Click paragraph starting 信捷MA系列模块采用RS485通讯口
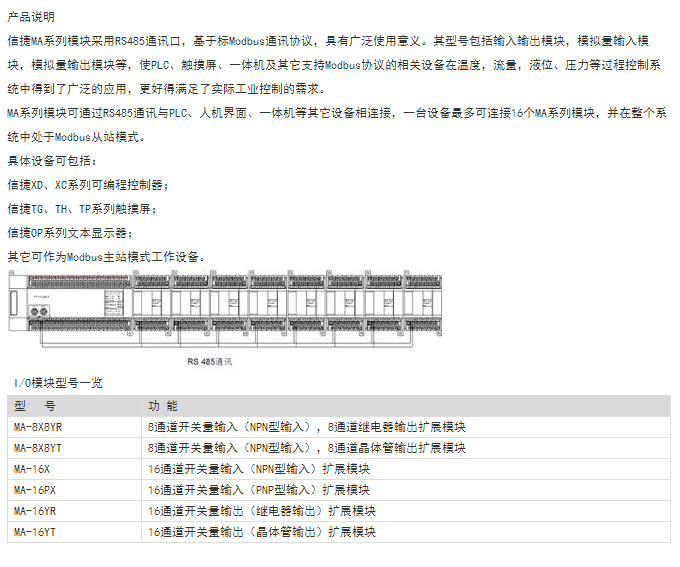The height and width of the screenshot is (567, 680). pyautogui.click(x=334, y=65)
